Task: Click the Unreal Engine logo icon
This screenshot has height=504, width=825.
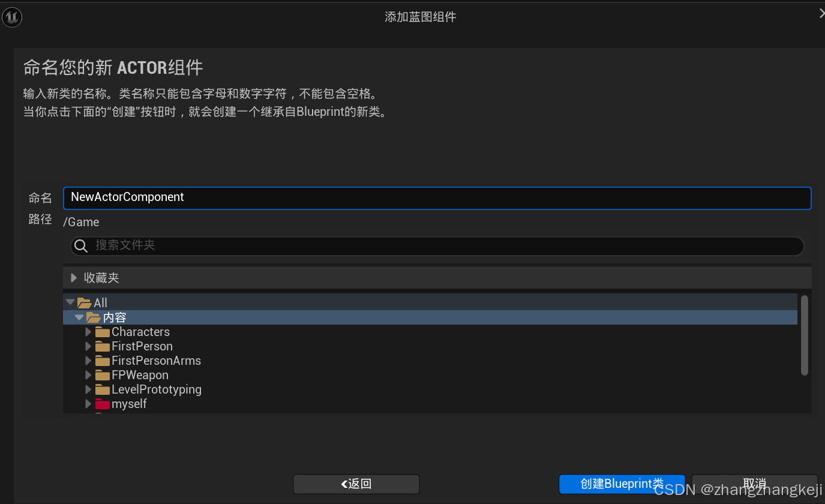Action: (12, 17)
